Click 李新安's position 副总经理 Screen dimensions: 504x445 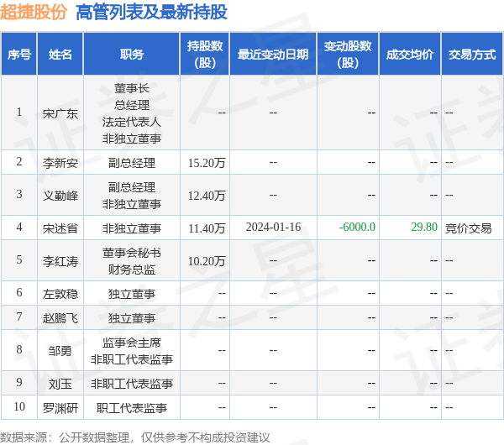pos(132,163)
